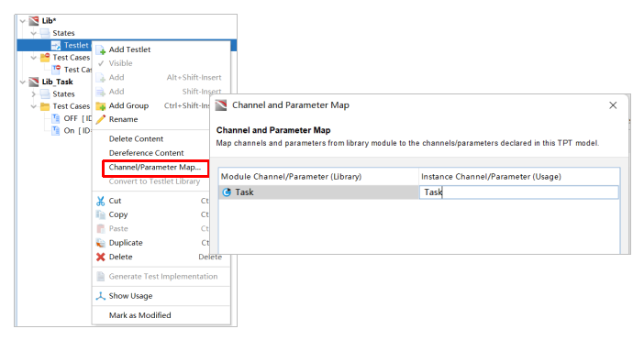Click the Copy icon in context menu
This screenshot has width=644, height=340.
[101, 214]
